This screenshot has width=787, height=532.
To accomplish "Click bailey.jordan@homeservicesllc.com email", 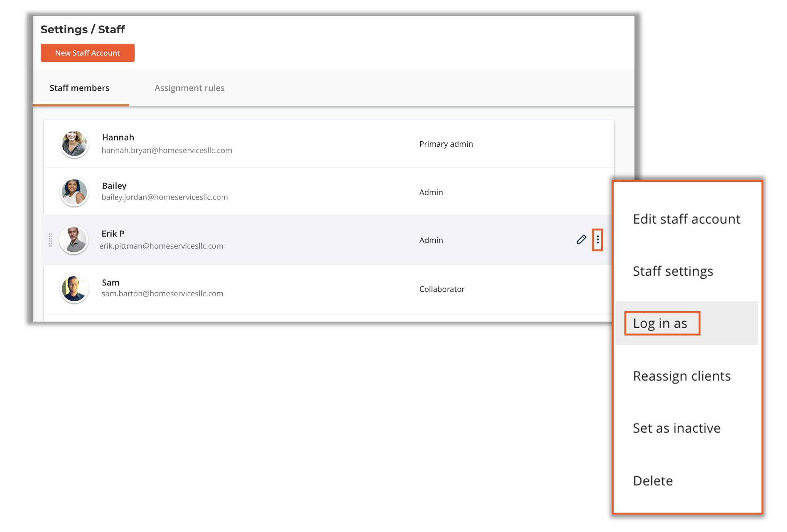I will (165, 197).
